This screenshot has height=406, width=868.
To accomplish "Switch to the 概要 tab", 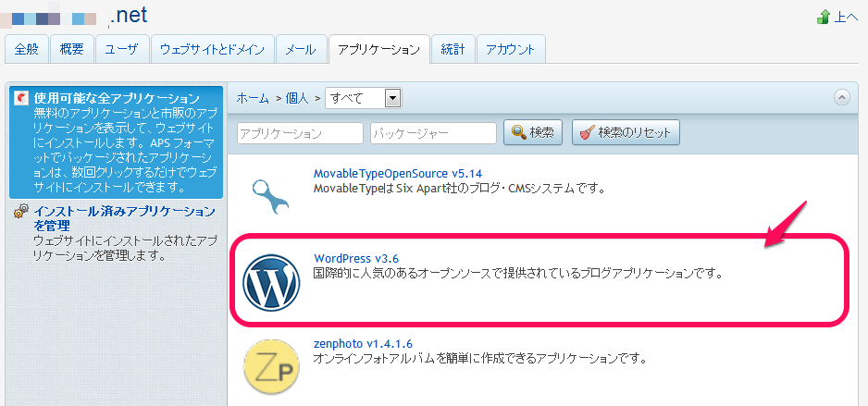I will [72, 49].
